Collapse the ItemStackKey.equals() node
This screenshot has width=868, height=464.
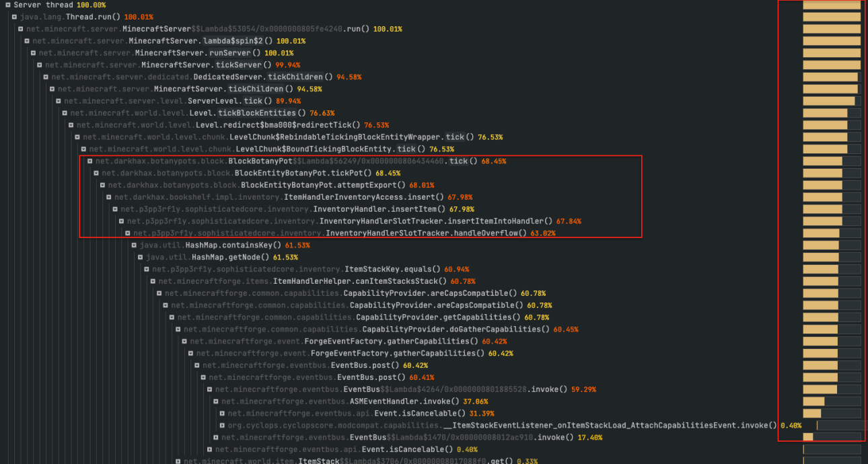(x=147, y=270)
